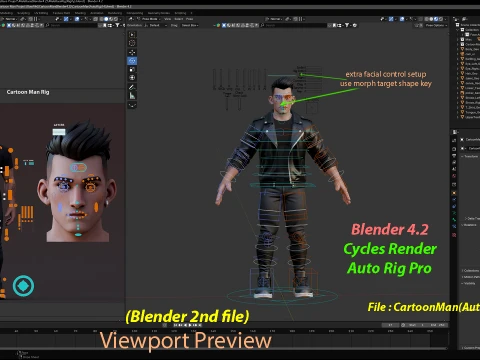Open the Normal dropdown in main viewport header
480x360 pixels.
pos(274,19)
